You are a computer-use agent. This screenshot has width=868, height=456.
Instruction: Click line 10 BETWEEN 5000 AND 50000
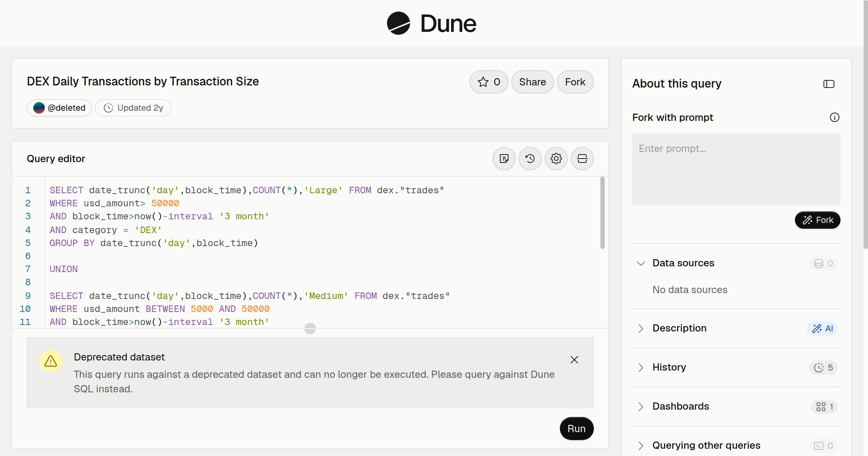tap(208, 309)
